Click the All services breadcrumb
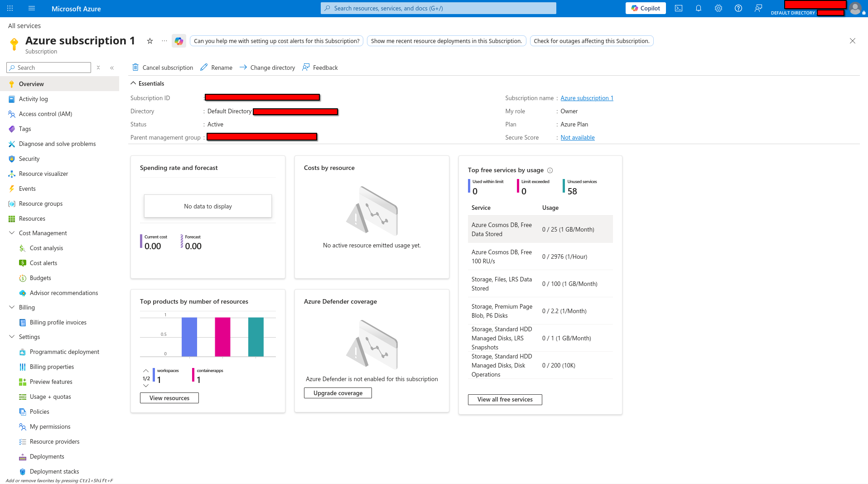 (x=24, y=26)
